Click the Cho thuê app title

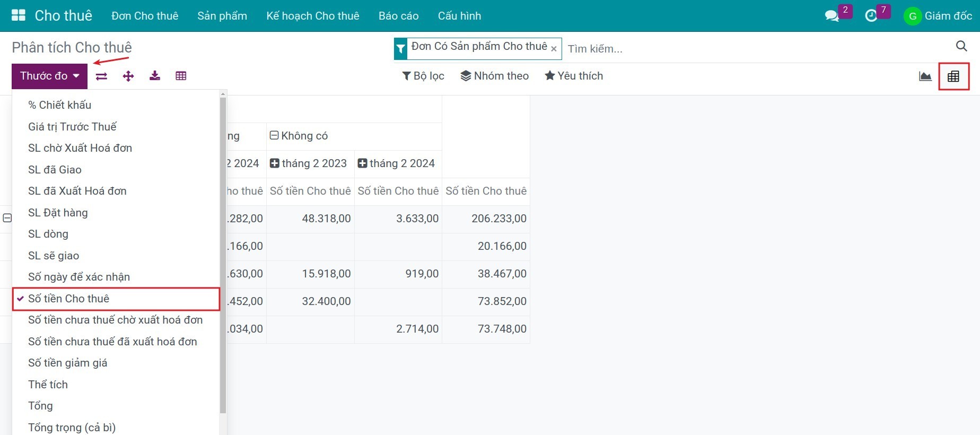(64, 15)
